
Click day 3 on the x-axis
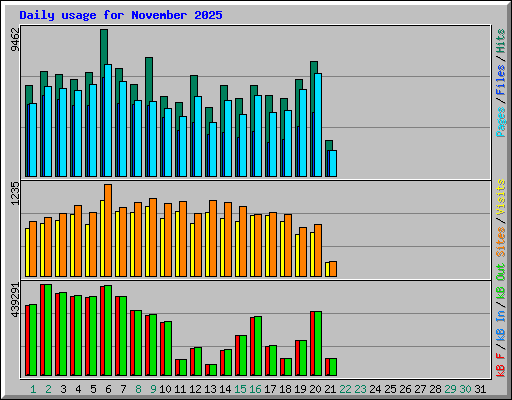(x=63, y=389)
